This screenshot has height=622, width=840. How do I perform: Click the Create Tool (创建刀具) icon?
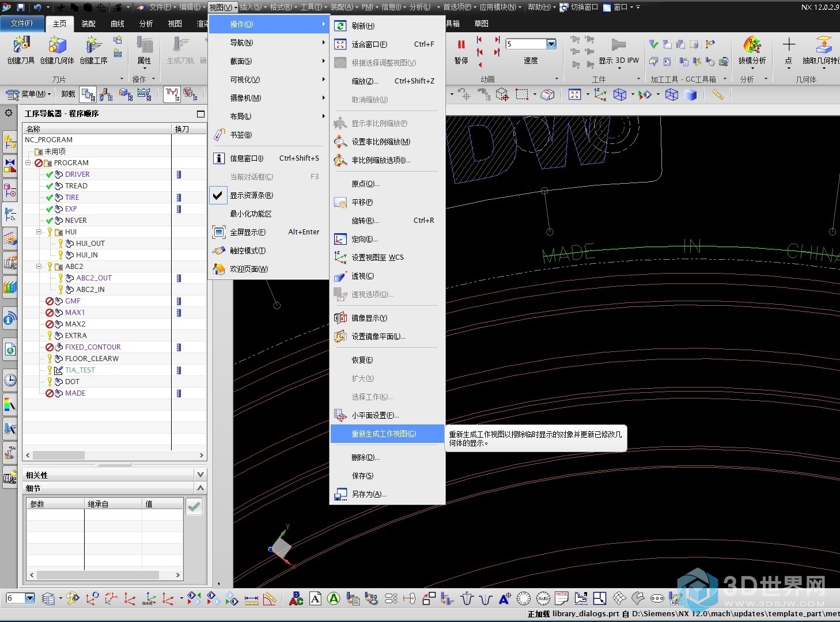21,45
